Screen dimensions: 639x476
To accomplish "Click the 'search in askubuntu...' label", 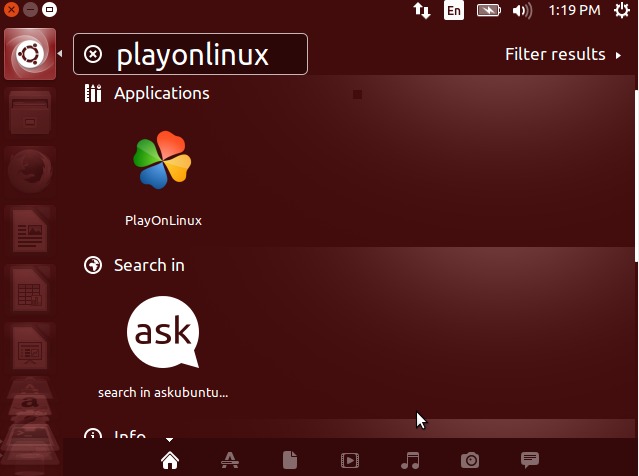I will [163, 392].
